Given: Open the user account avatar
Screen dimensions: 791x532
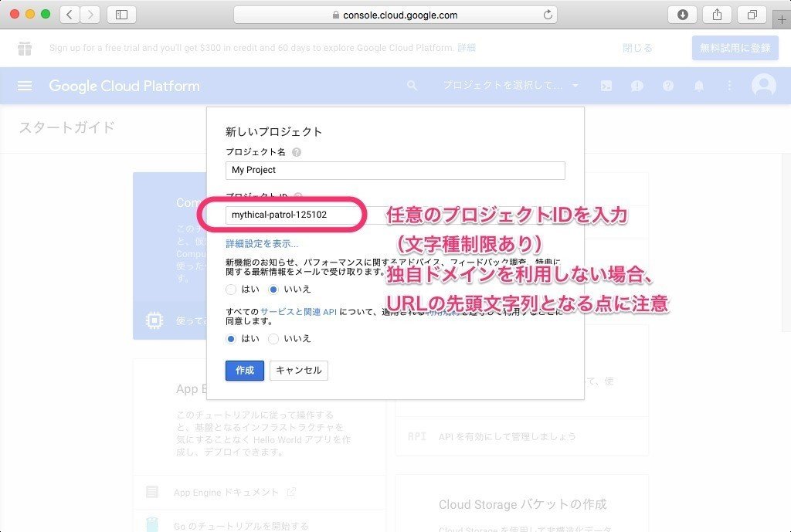Looking at the screenshot, I should [764, 85].
